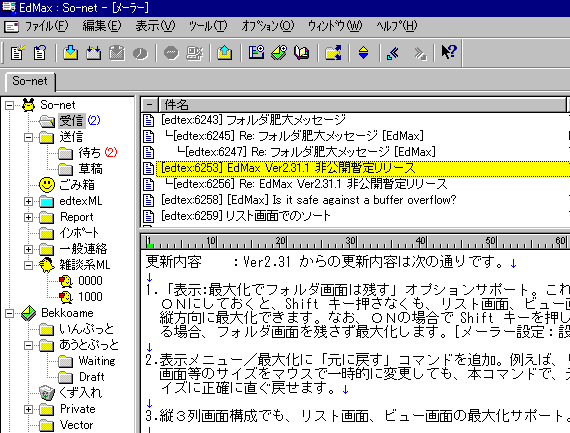This screenshot has height=433, width=570.
Task: Click the document icon of edtex:6243 row
Action: pos(148,120)
